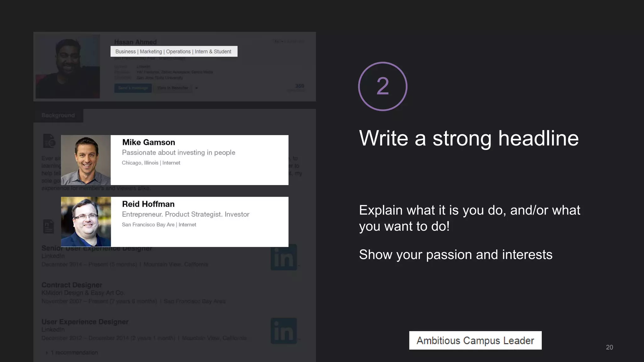The width and height of the screenshot is (644, 362).
Task: Click the Ambitious Campus Leader label
Action: (475, 340)
